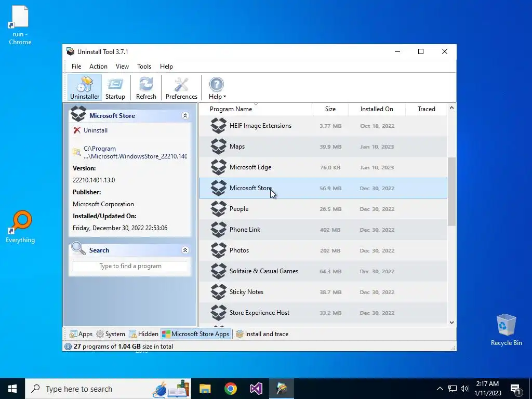
Task: Select the 'Phone Link' program name
Action: click(245, 230)
